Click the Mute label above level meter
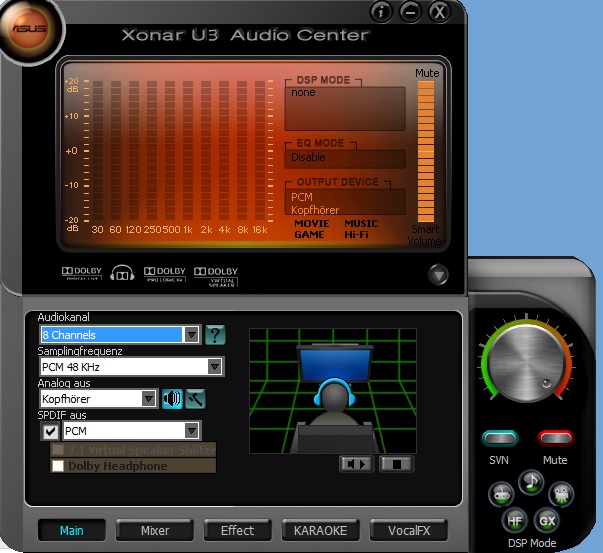The height and width of the screenshot is (553, 603). pos(427,73)
